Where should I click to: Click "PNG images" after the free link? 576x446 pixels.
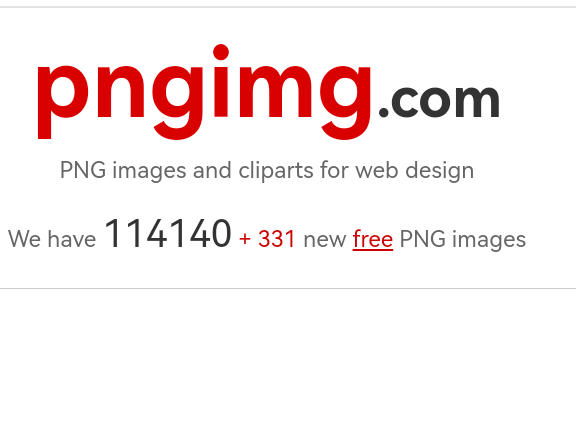pyautogui.click(x=462, y=240)
